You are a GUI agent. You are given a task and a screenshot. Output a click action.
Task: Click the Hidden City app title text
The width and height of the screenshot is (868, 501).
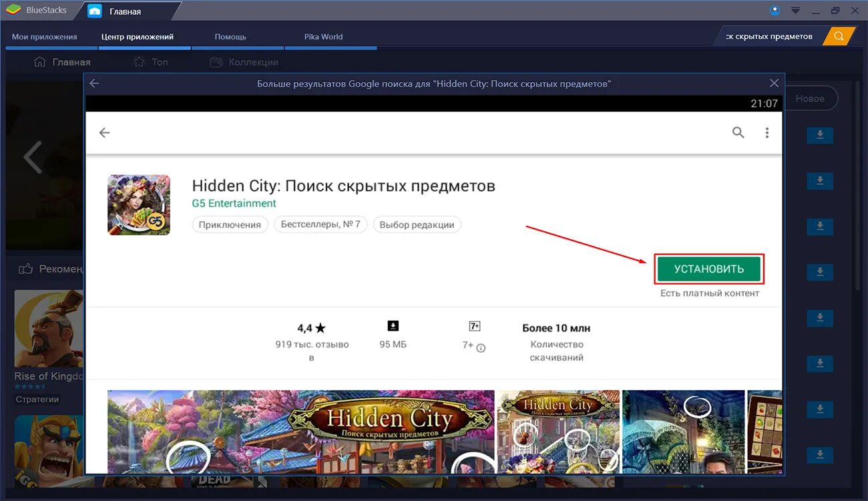[x=343, y=185]
